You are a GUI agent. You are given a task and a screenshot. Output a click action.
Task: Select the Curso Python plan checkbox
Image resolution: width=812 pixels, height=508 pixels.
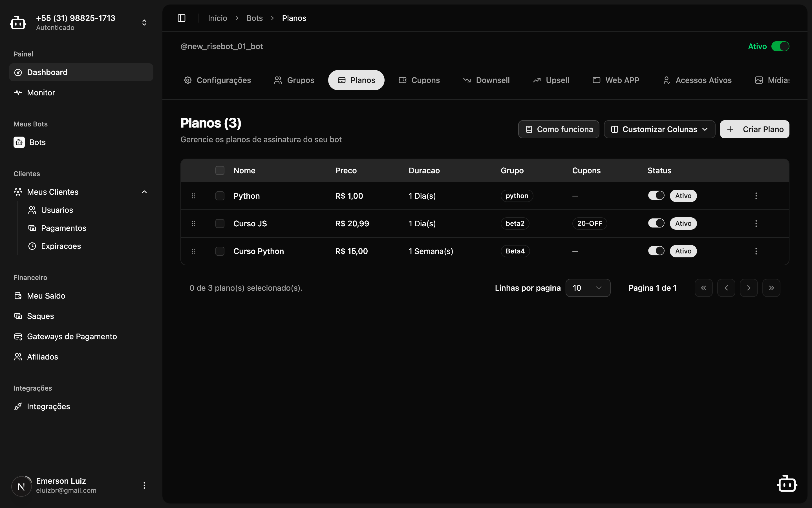(x=220, y=251)
